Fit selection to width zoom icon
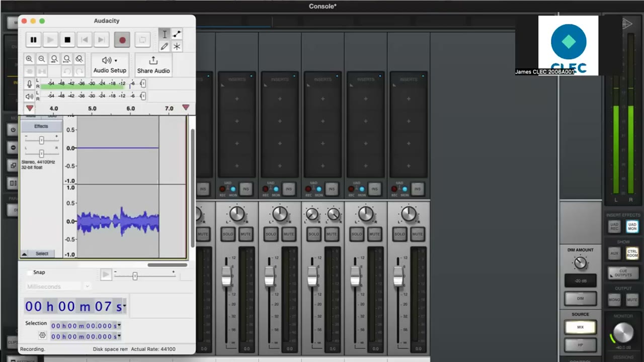Viewport: 644px width, 362px height. [54, 59]
